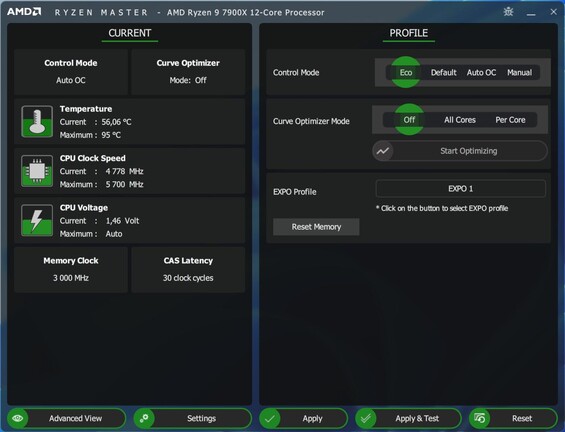
Task: Click the Control Mode Auto OC tile
Action: coord(71,72)
